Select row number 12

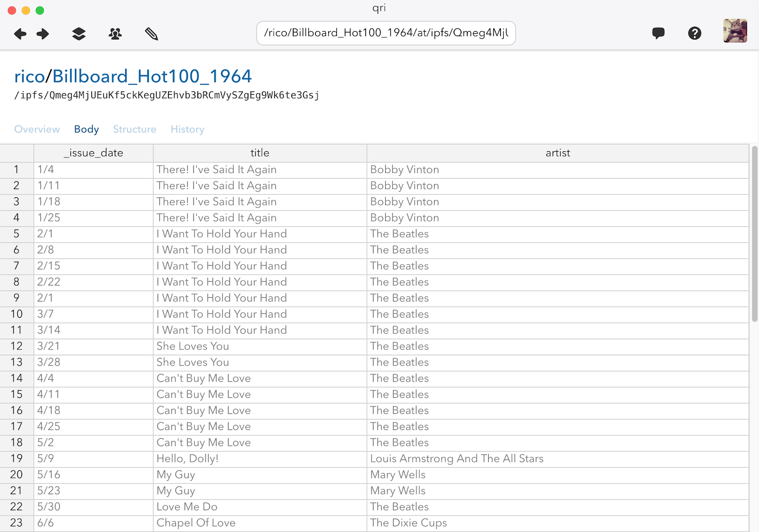click(17, 347)
